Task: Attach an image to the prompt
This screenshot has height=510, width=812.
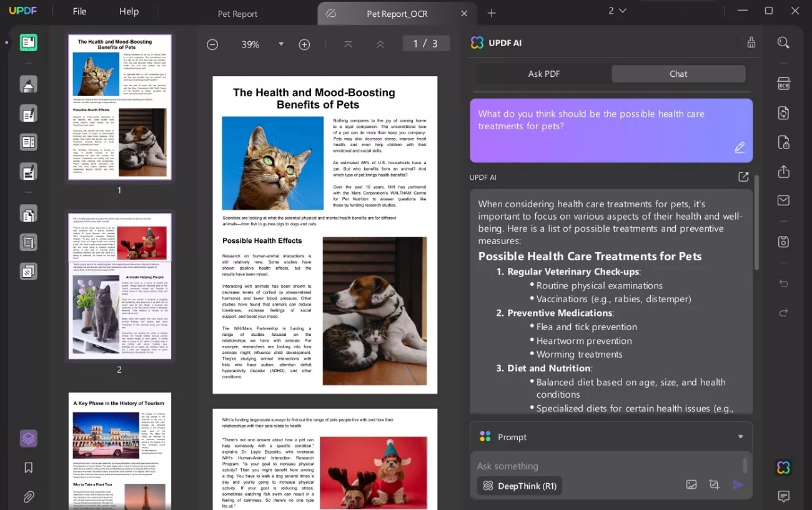Action: 691,485
